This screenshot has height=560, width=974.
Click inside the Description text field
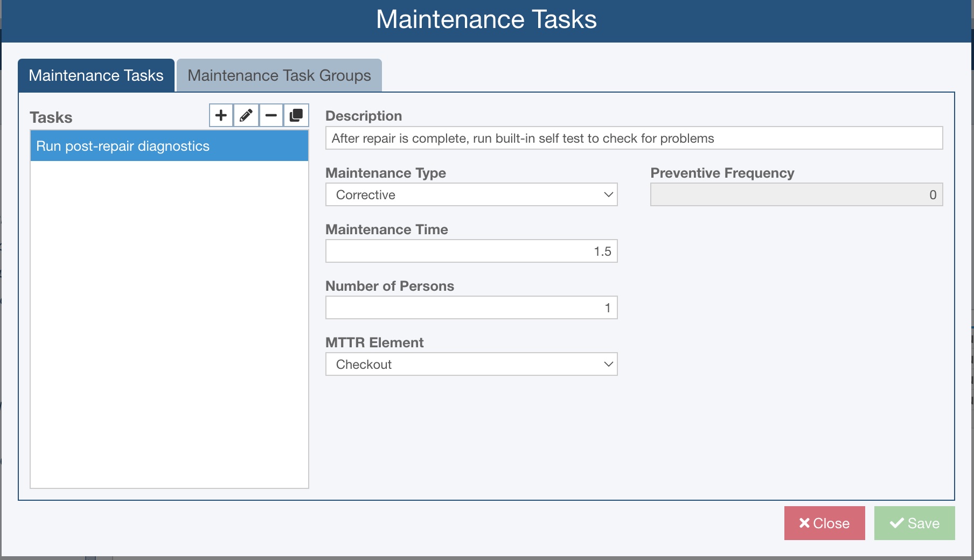click(x=633, y=138)
